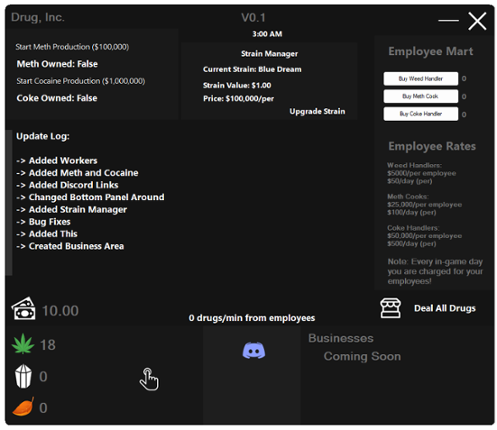Click the cash money icon
The width and height of the screenshot is (497, 430).
pyautogui.click(x=24, y=309)
